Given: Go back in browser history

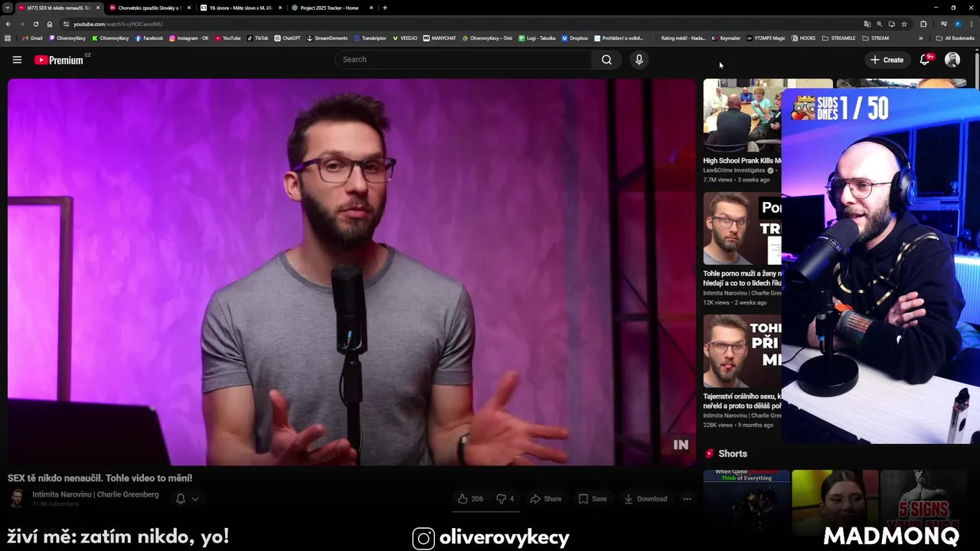Looking at the screenshot, I should (x=8, y=24).
